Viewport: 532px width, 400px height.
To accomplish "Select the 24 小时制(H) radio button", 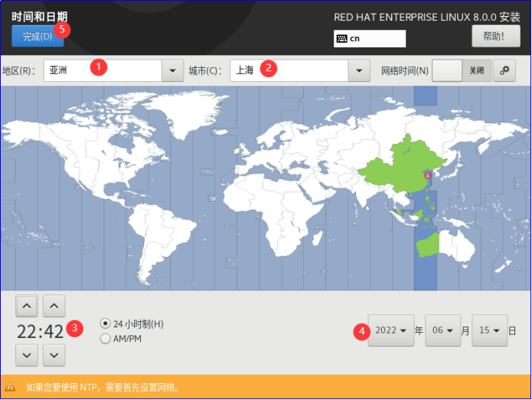I will [106, 324].
